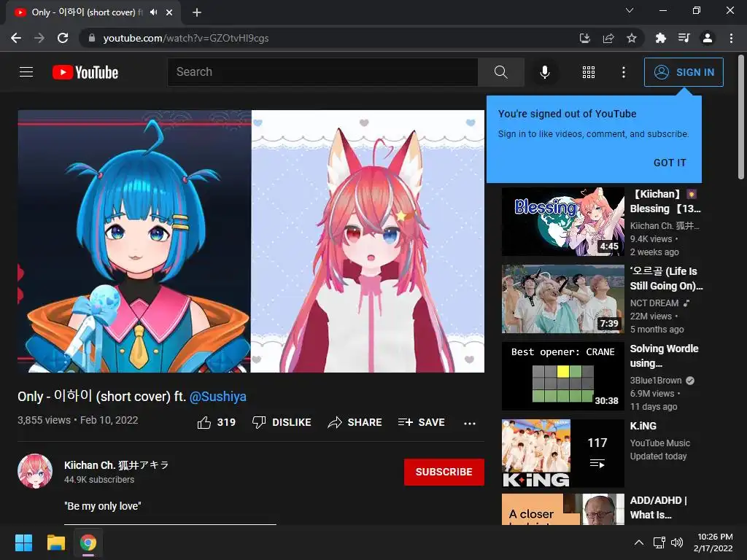Image resolution: width=747 pixels, height=560 pixels.
Task: Open the @Sushiya channel link
Action: pyautogui.click(x=217, y=396)
